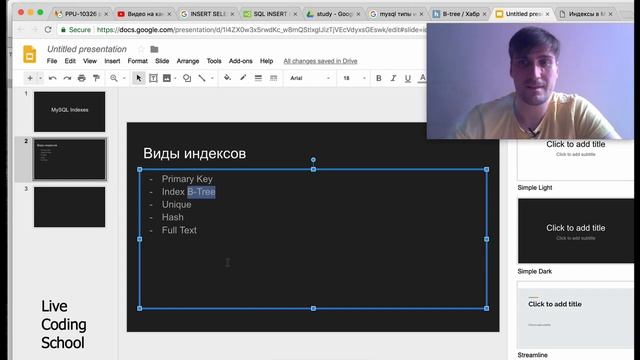Image resolution: width=640 pixels, height=360 pixels.
Task: Click the Border color pencil icon
Action: [243, 78]
